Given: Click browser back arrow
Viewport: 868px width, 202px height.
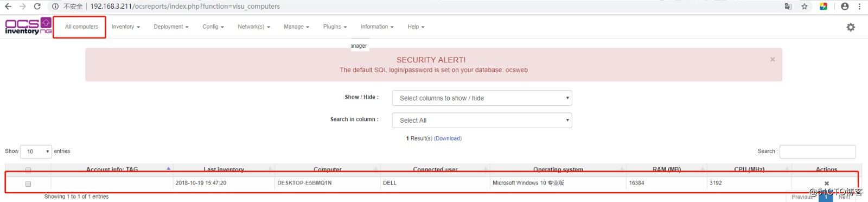Looking at the screenshot, I should (x=8, y=7).
